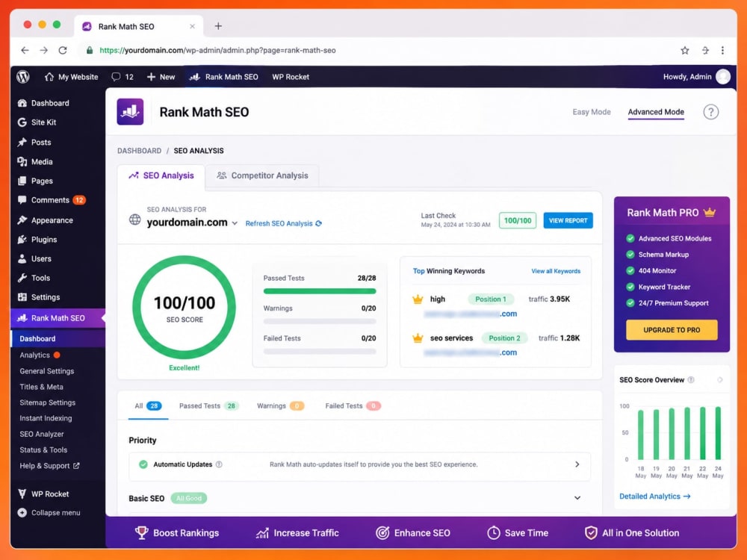Bookmark page with star icon
The image size is (747, 560).
coord(684,50)
